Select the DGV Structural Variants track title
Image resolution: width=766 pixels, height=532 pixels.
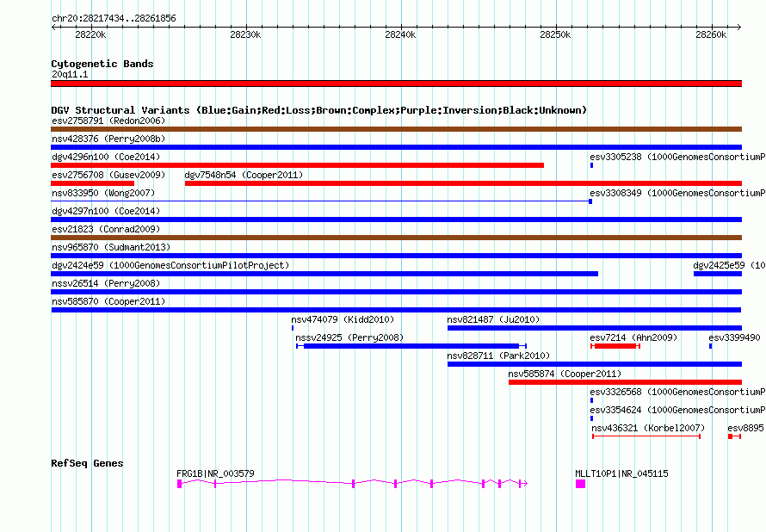[319, 110]
